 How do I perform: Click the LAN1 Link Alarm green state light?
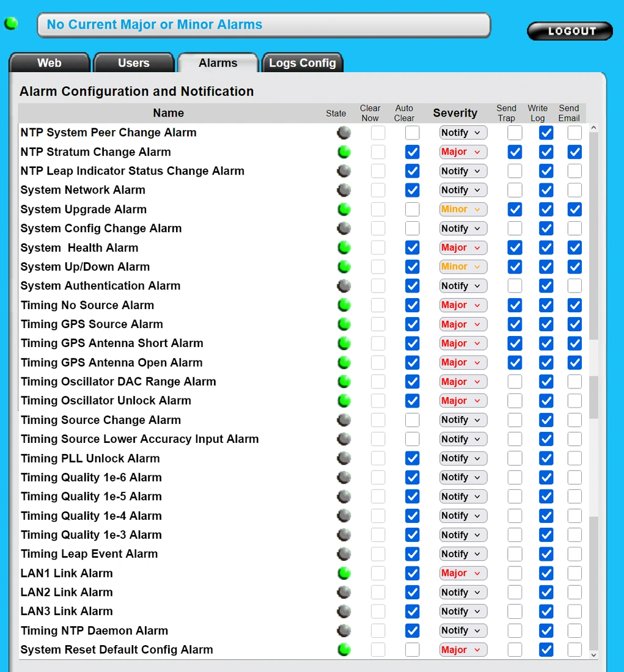(343, 573)
